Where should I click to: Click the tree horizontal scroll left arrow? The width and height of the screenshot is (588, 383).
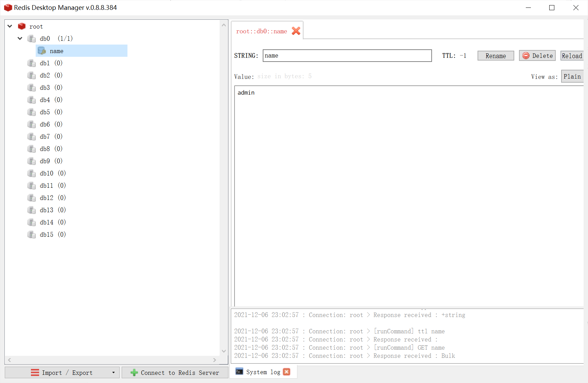(10, 360)
